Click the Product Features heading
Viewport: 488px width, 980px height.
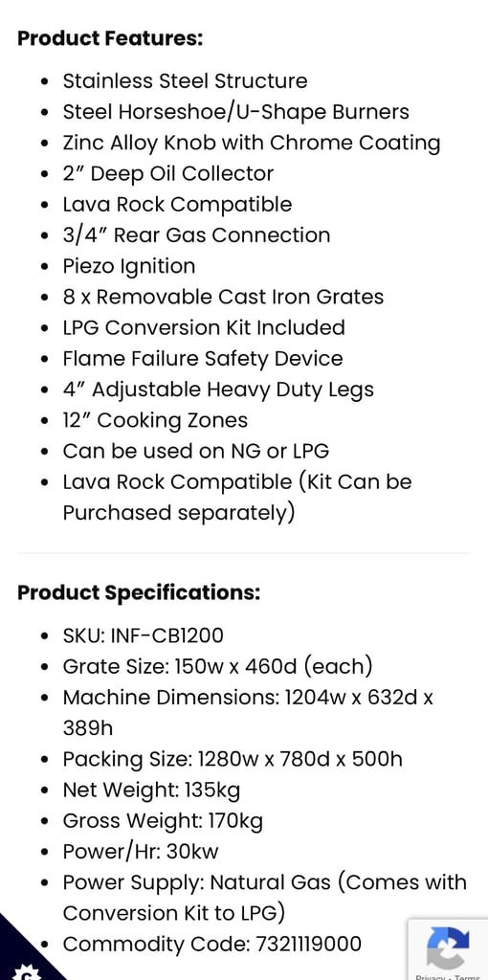[110, 38]
